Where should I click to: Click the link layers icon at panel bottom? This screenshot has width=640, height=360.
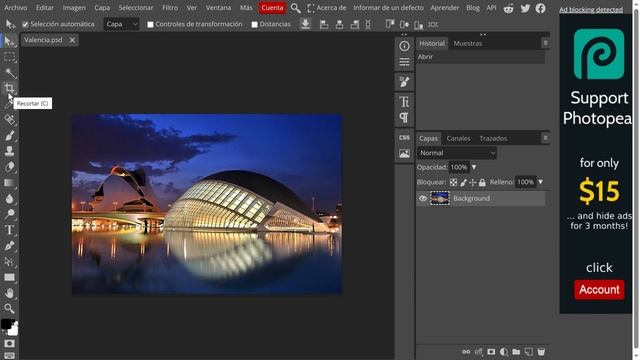466,351
